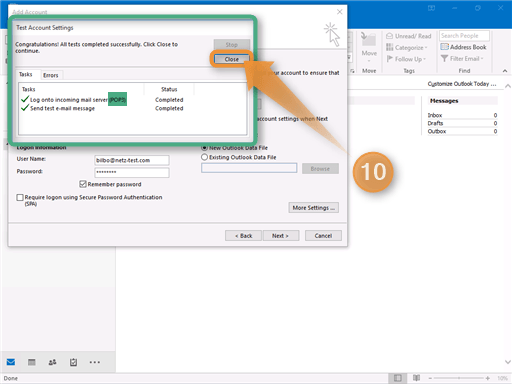The image size is (512, 384).
Task: Switch to Normal view in status bar
Action: tap(397, 378)
